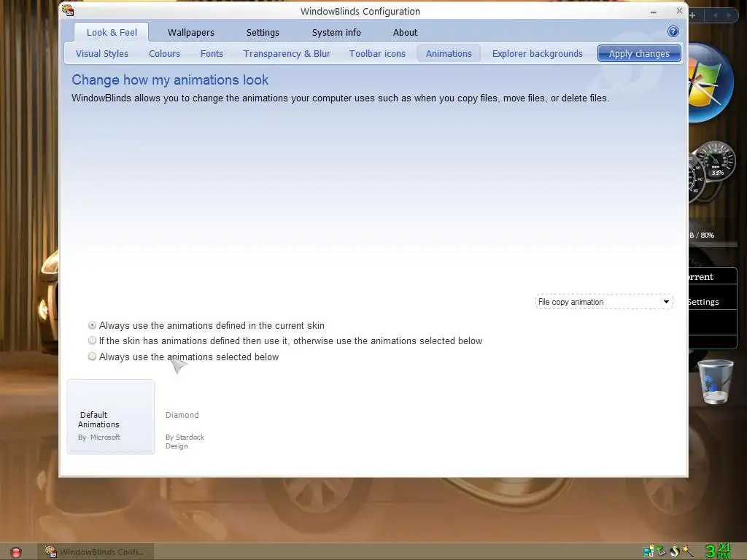This screenshot has width=747, height=560.
Task: Choose the Diamond animation by Stardock Design
Action: coord(199,416)
